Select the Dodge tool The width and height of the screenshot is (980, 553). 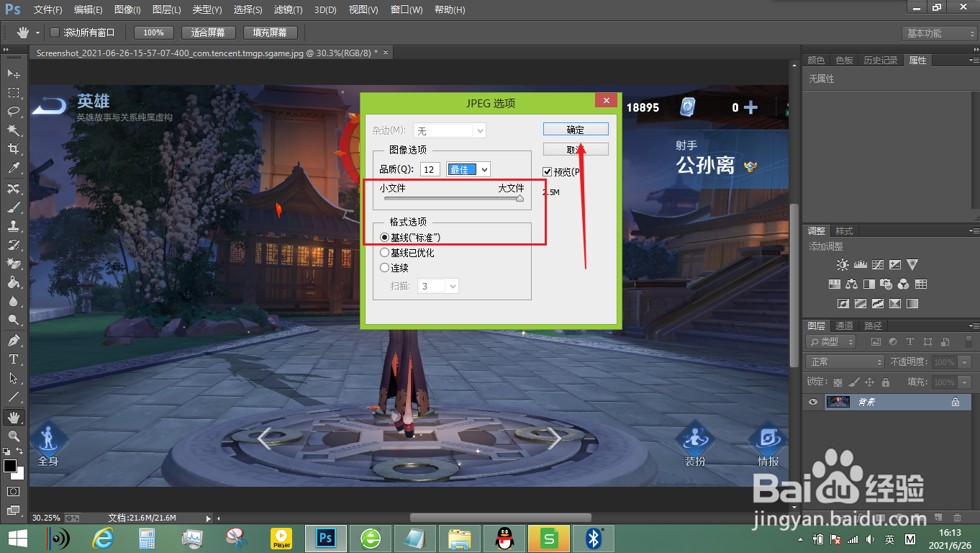[x=14, y=320]
